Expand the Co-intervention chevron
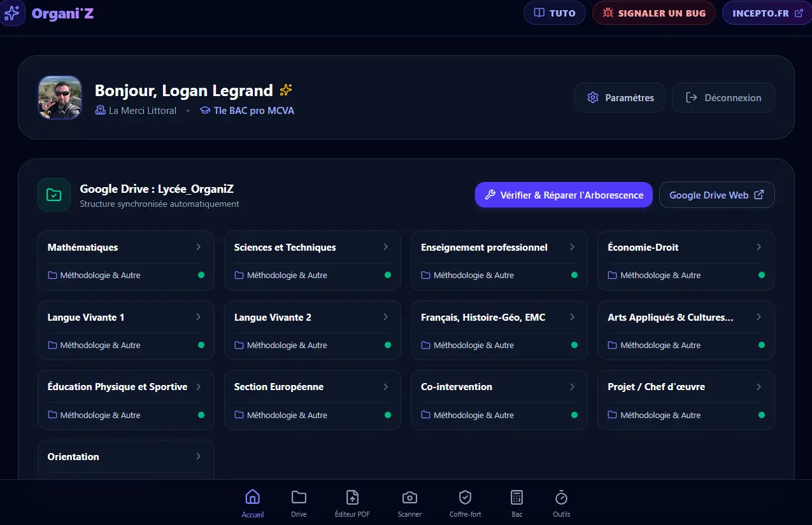Image resolution: width=812 pixels, height=525 pixels. [572, 386]
